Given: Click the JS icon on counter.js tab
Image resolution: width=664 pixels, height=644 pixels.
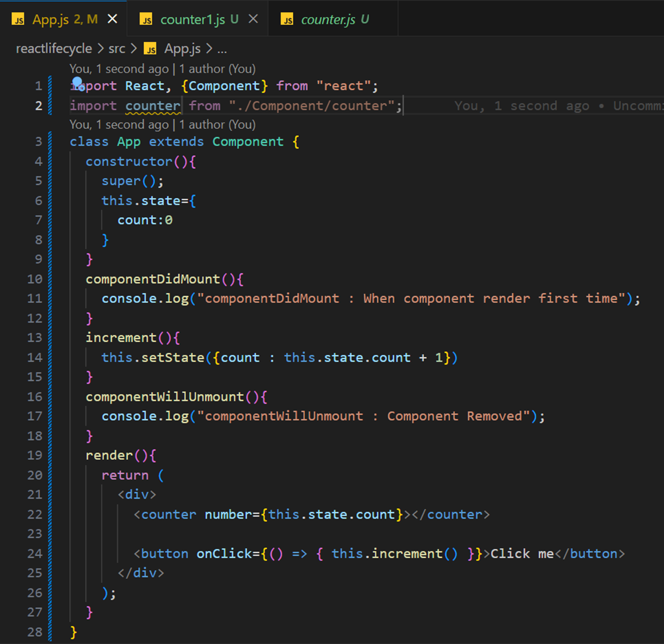Looking at the screenshot, I should [x=287, y=20].
